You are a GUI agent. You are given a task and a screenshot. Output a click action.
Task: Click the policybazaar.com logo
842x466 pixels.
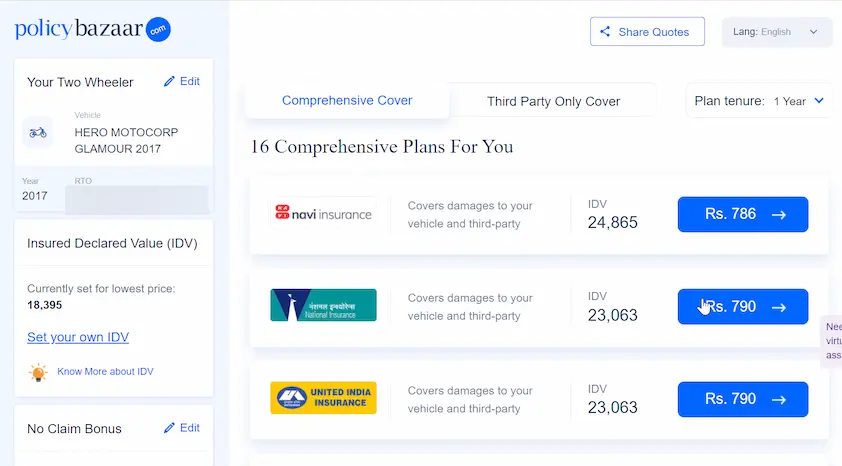pos(92,29)
